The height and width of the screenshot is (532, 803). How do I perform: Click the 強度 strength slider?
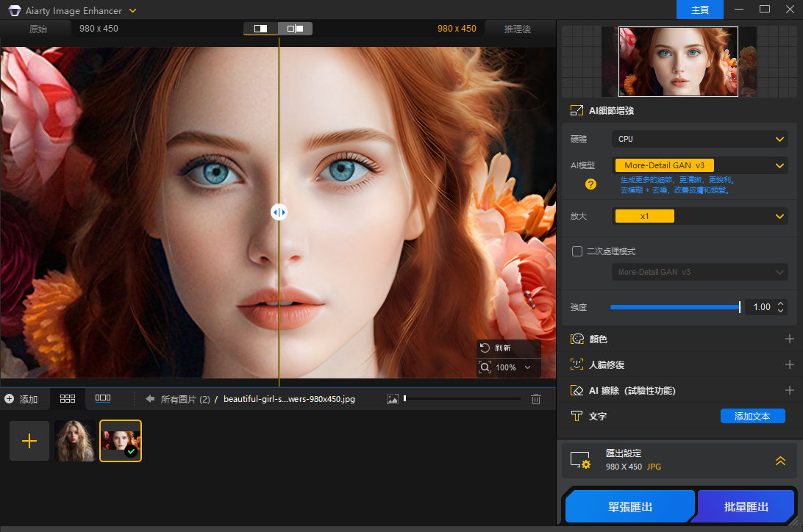pos(674,307)
